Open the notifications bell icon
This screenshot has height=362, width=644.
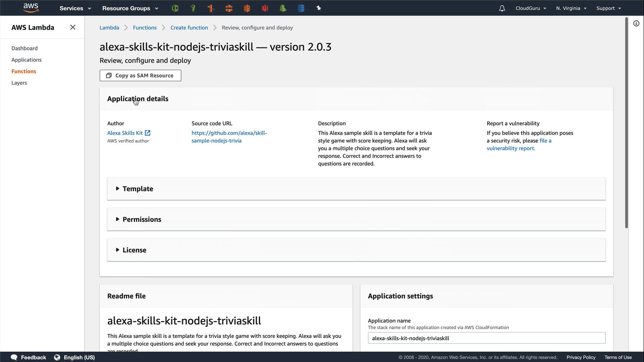pyautogui.click(x=502, y=8)
